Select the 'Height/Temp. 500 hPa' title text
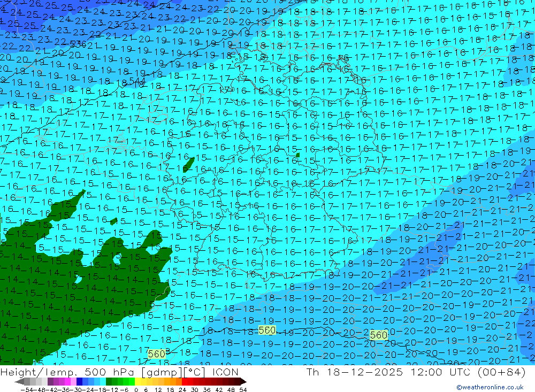 pyautogui.click(x=66, y=372)
